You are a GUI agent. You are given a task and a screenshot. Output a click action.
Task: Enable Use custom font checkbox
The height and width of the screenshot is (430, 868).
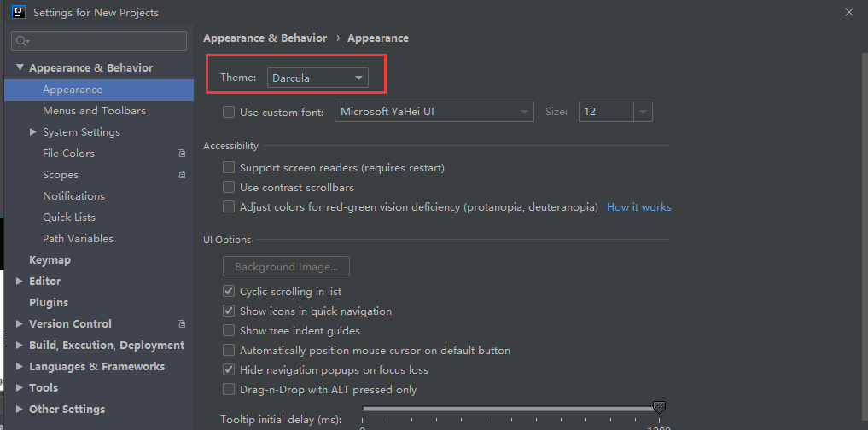click(x=229, y=112)
